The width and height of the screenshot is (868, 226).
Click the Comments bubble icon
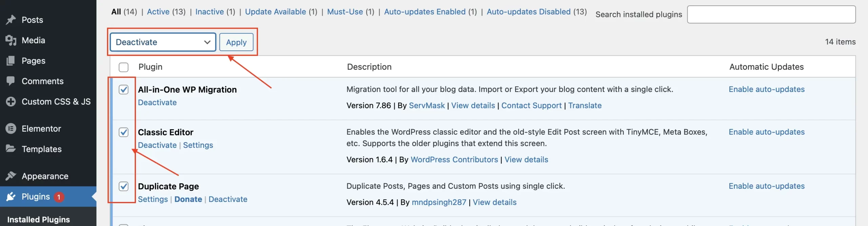coord(11,81)
